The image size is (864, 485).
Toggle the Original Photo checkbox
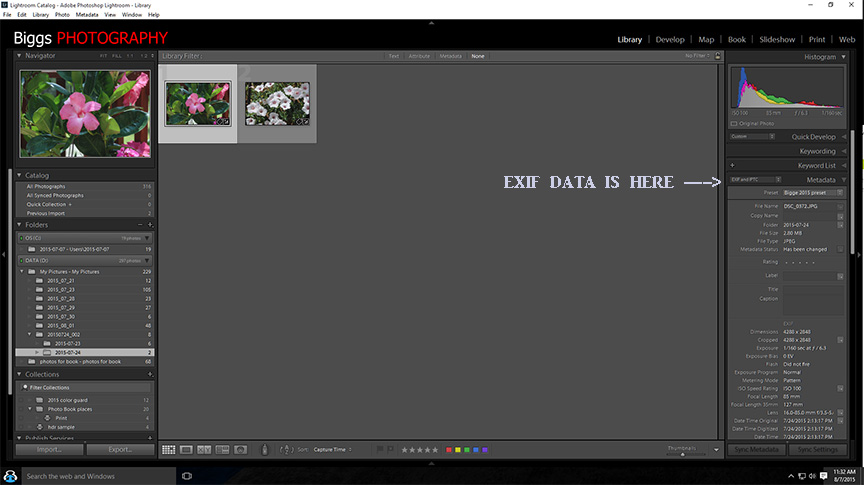[734, 123]
